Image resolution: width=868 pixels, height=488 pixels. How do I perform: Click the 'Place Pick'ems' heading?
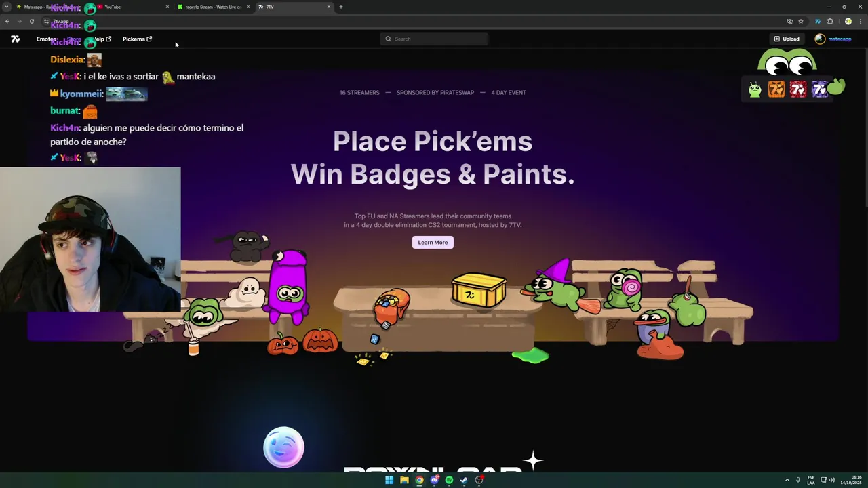click(x=433, y=142)
